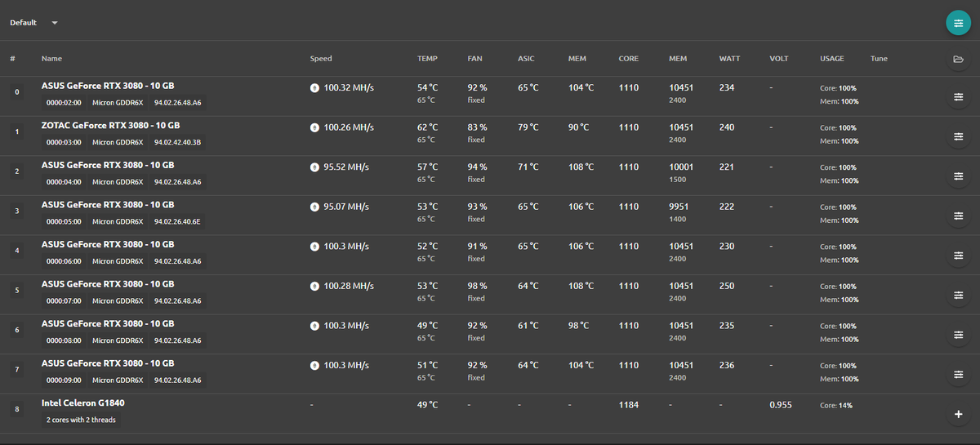
Task: Click row index number 0
Action: coord(17,92)
